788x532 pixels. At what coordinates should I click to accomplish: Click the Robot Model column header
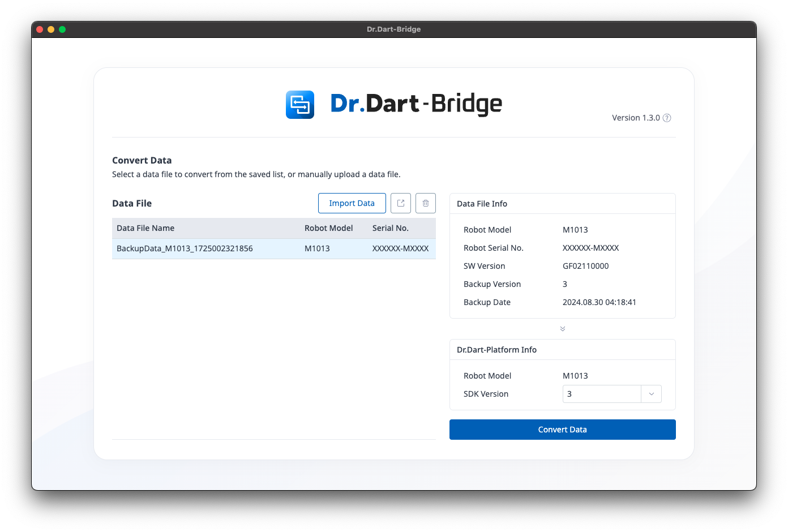coord(328,228)
